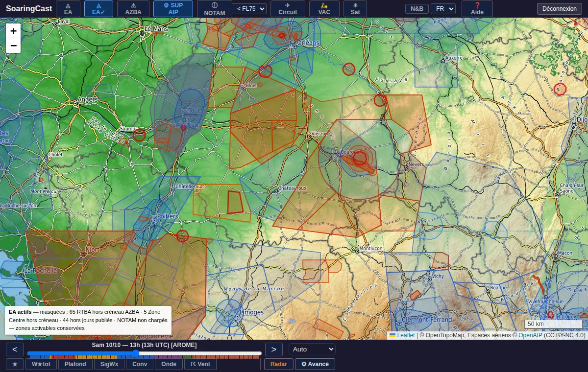Open the Auto model dropdown
The width and height of the screenshot is (588, 372).
(x=312, y=349)
